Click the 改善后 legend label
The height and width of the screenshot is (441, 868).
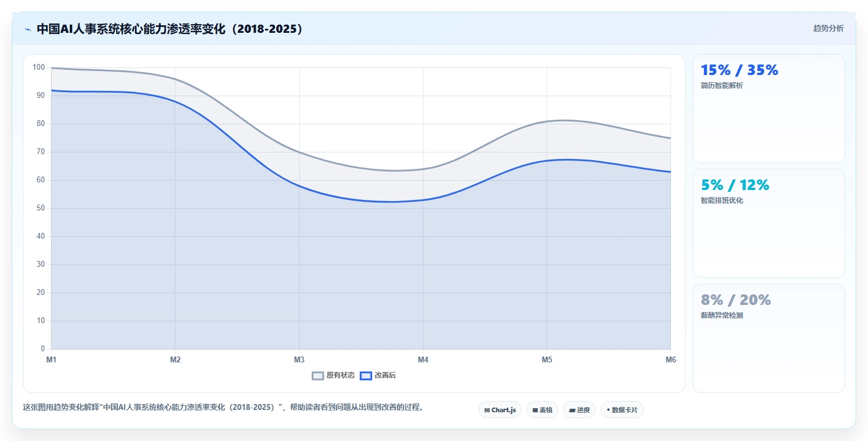click(x=385, y=375)
